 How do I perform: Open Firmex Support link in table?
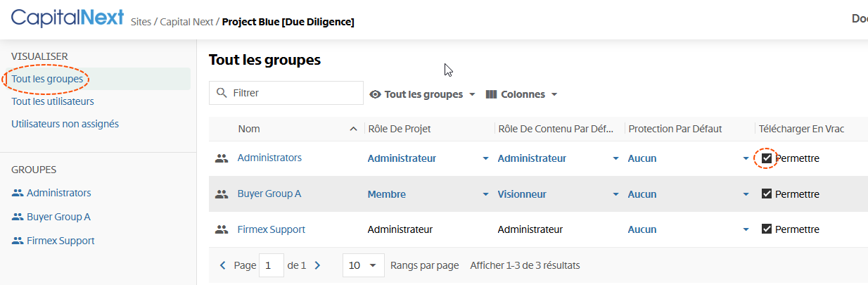tap(272, 229)
